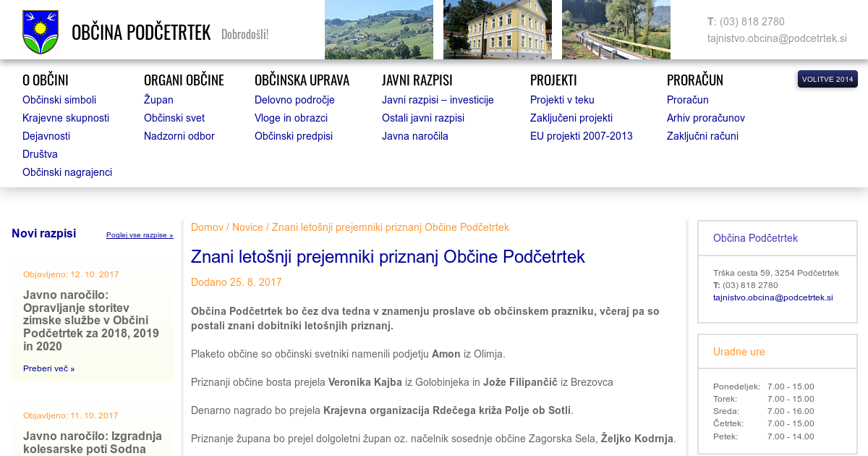This screenshot has width=868, height=456.
Task: Open the kolesarske poti tender headline
Action: [93, 442]
